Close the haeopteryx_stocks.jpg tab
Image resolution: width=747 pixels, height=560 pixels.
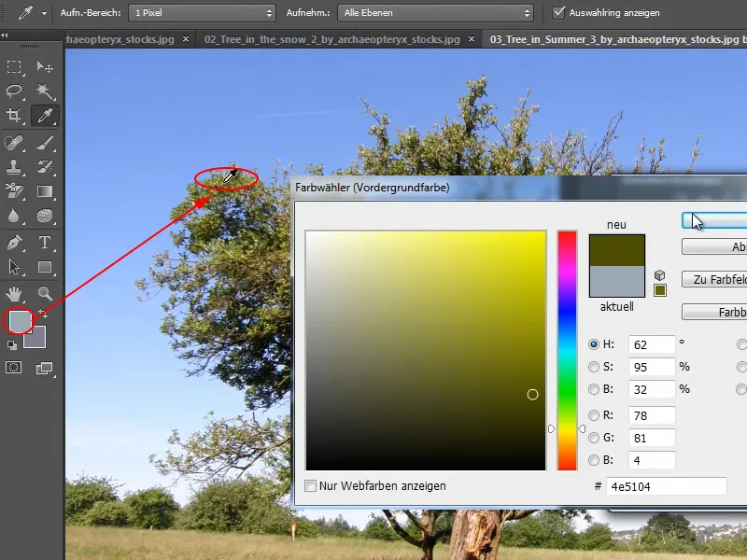[x=186, y=39]
